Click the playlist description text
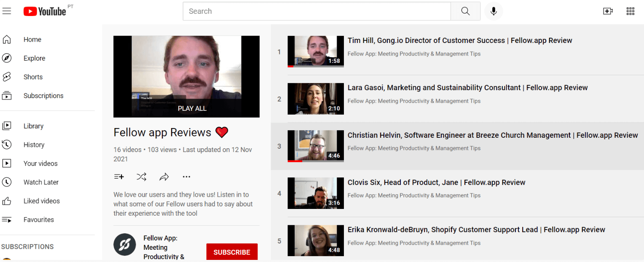 183,204
